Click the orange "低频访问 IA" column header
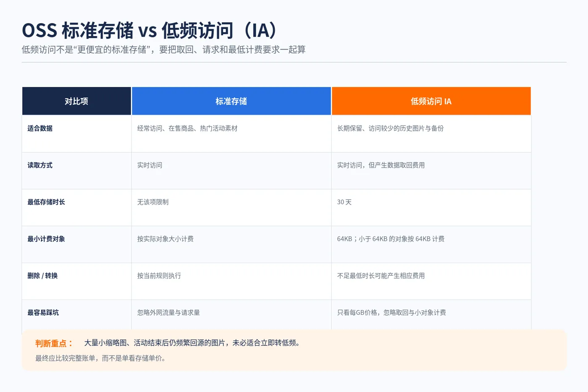The image size is (588, 392). click(x=431, y=101)
